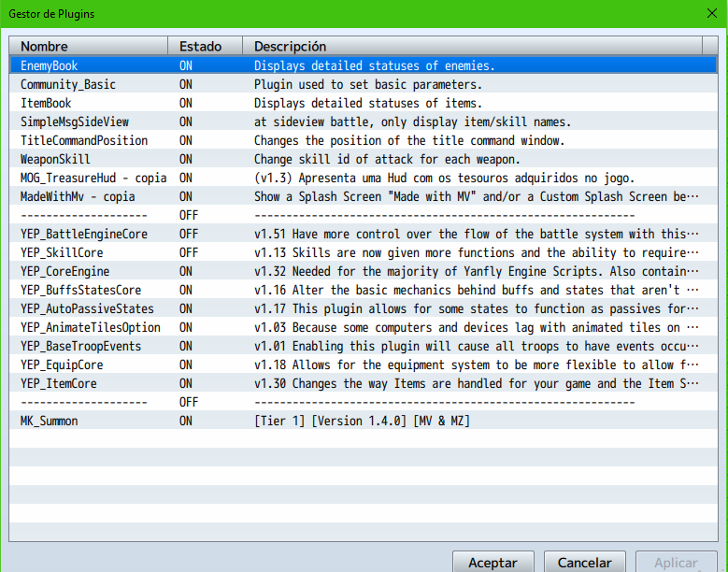Click the ON status of MK_Summon
The image size is (728, 572).
[186, 421]
